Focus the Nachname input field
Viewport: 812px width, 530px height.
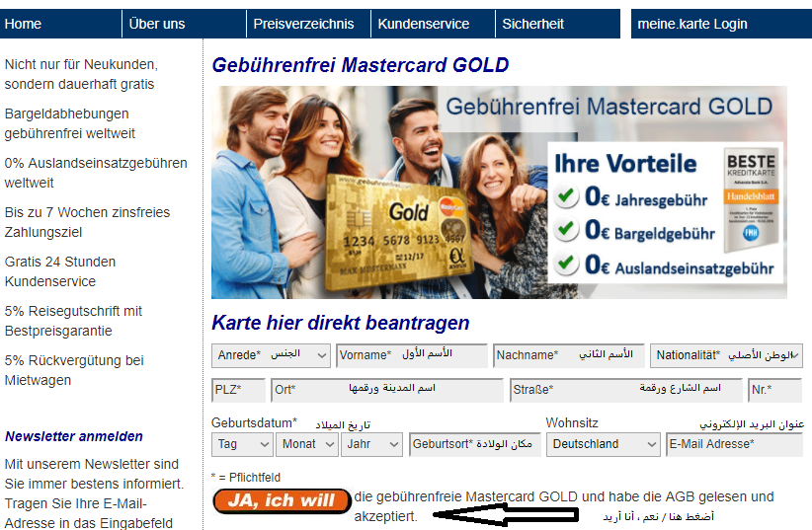(569, 355)
